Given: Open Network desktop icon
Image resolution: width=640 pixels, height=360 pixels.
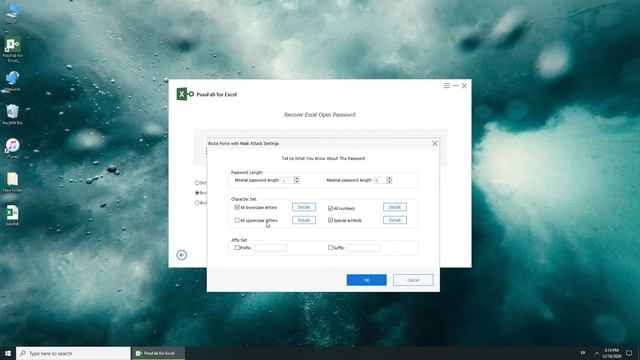Looking at the screenshot, I should tap(13, 81).
